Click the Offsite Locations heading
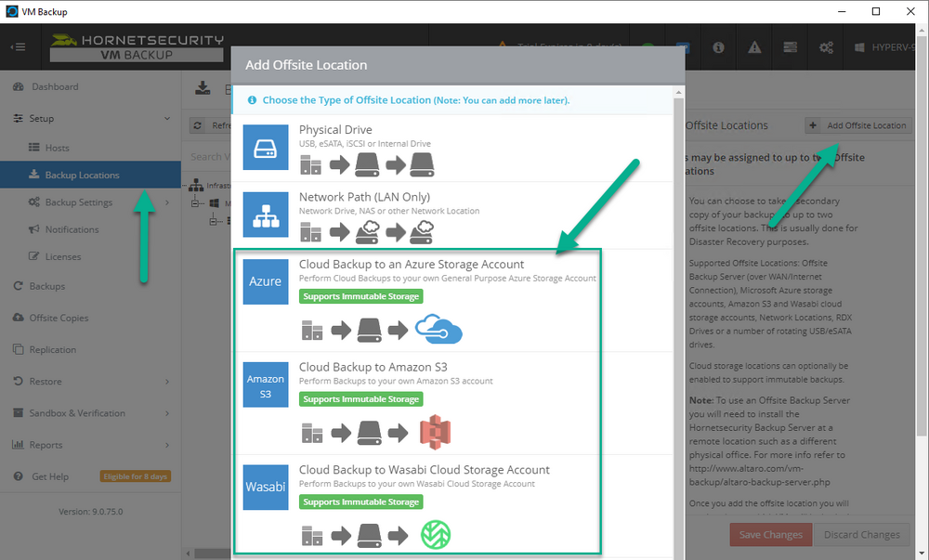929x560 pixels. coord(726,125)
